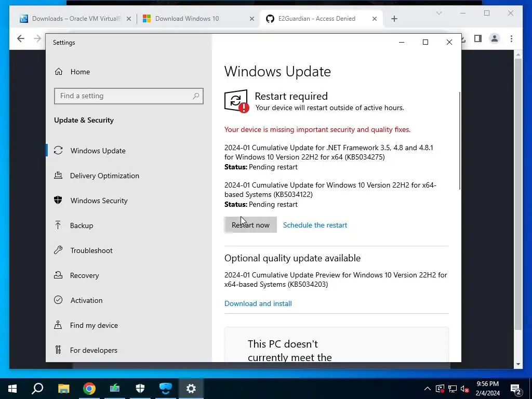
Task: Select Delivery Optimization label
Action: [x=104, y=176]
